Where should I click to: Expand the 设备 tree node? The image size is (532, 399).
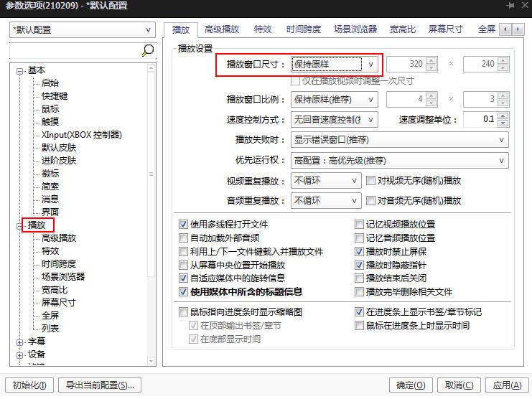click(19, 355)
